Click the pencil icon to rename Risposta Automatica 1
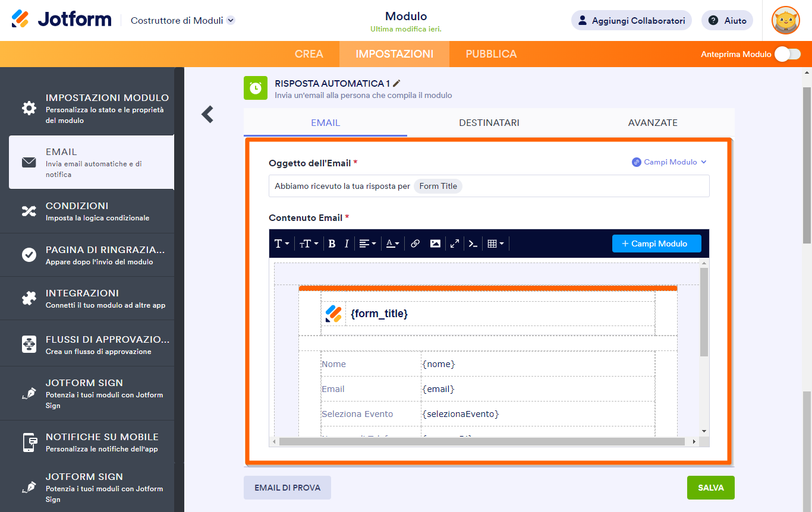The height and width of the screenshot is (512, 812). point(397,84)
